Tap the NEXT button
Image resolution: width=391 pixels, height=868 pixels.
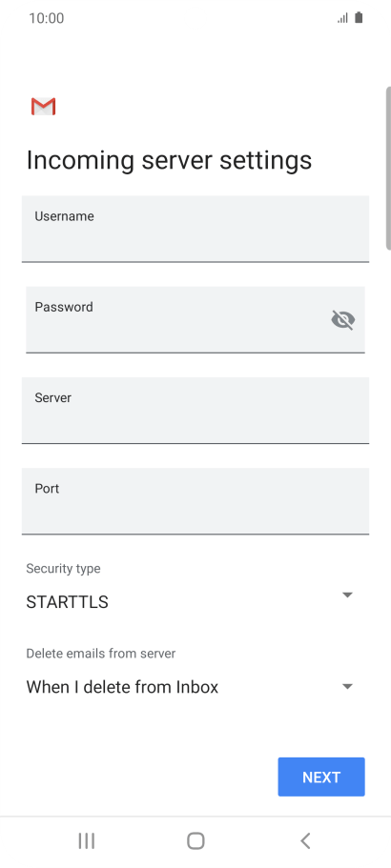coord(321,777)
